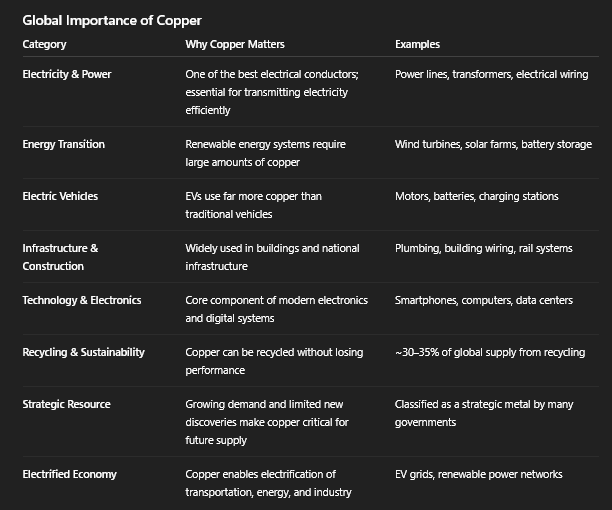This screenshot has height=510, width=612.
Task: Select the 'Energy Transition' category cell
Action: (63, 144)
